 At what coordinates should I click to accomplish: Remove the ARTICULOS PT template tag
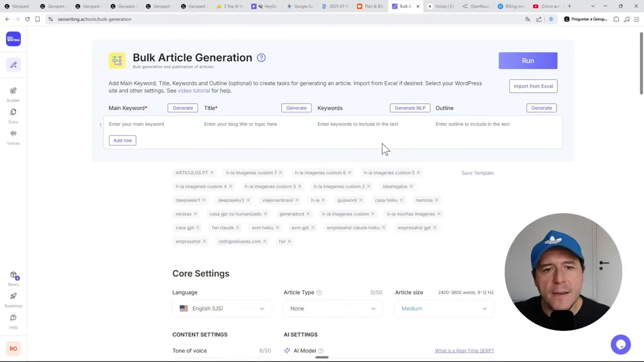pyautogui.click(x=211, y=172)
